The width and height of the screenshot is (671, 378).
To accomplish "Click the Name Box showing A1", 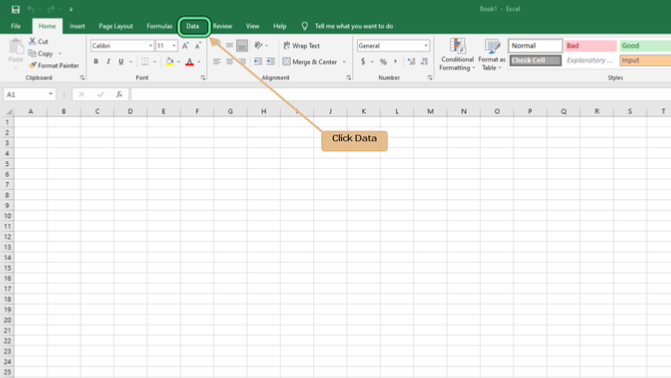I will (x=30, y=94).
